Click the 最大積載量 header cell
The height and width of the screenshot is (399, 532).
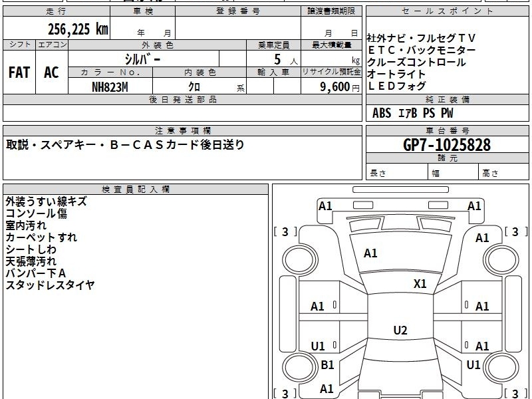point(331,45)
